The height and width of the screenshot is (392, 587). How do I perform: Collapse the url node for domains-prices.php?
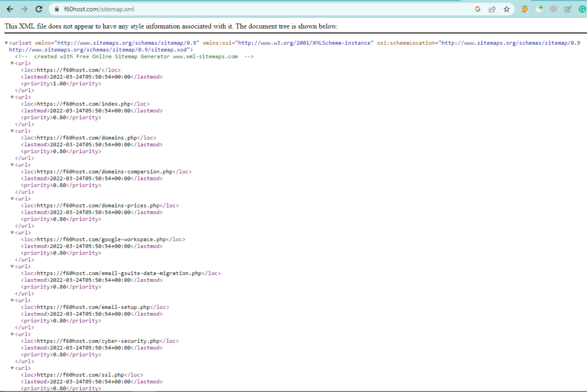[13, 199]
